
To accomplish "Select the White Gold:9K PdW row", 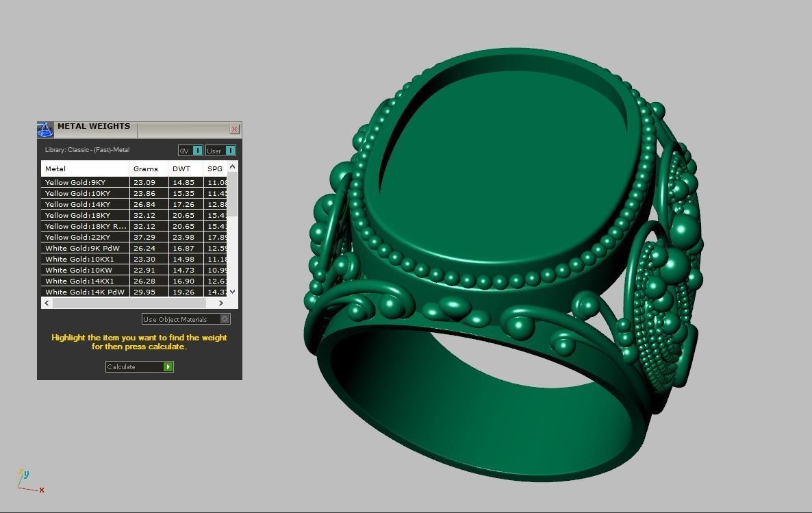I will pos(134,248).
